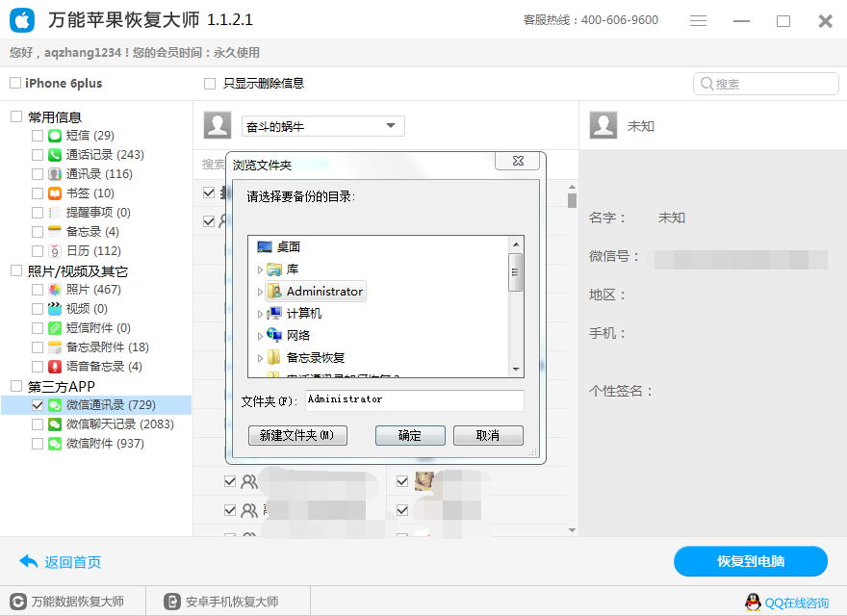The height and width of the screenshot is (616, 847).
Task: Click the notes 备忘录 icon
Action: (x=55, y=232)
